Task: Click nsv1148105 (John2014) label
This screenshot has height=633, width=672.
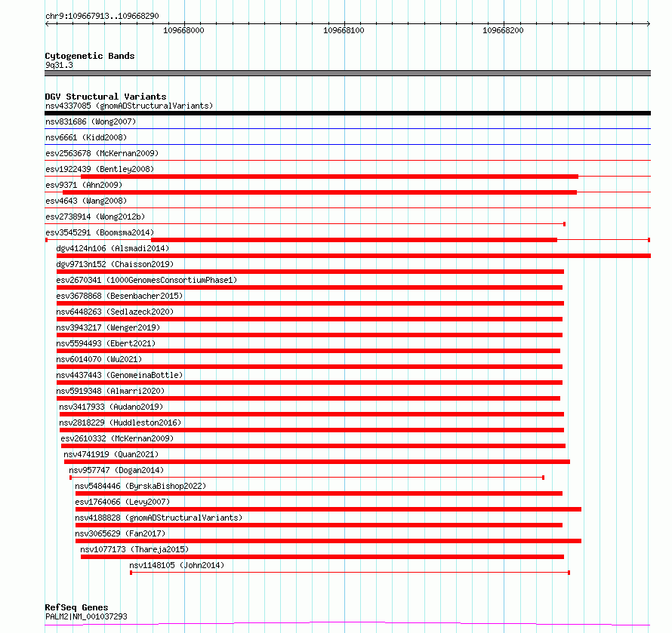Action: coord(177,565)
